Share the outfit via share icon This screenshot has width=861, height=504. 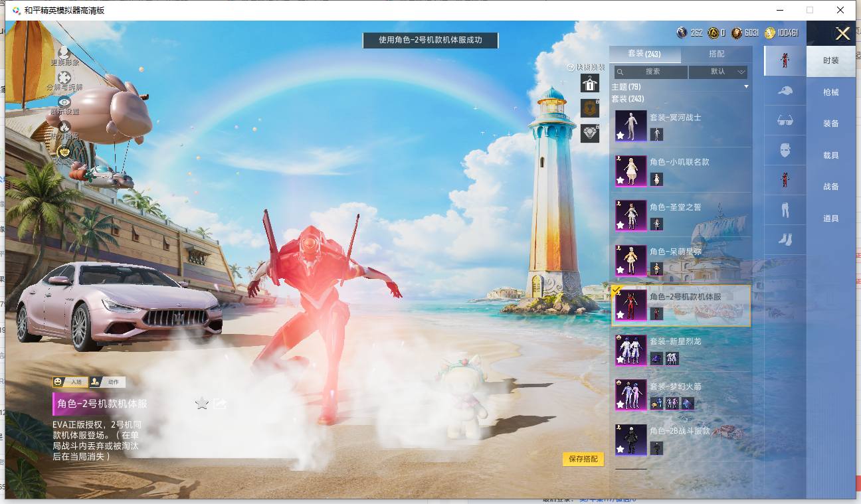point(221,403)
